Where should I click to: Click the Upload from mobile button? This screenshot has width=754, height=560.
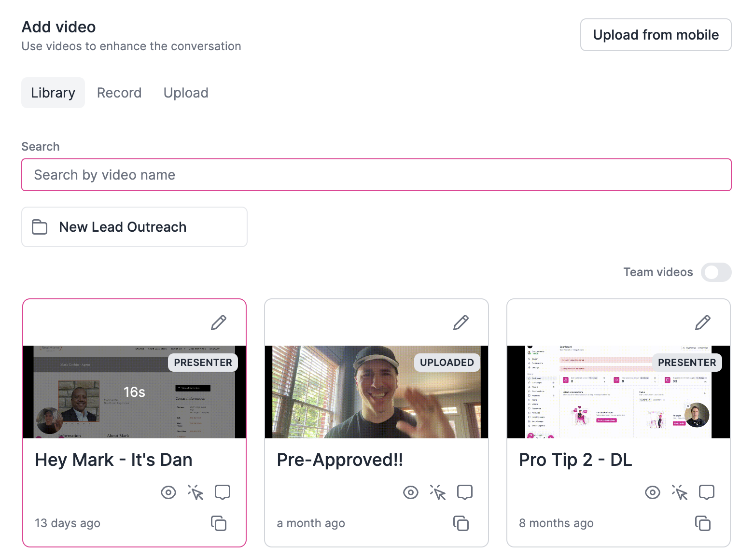[656, 34]
